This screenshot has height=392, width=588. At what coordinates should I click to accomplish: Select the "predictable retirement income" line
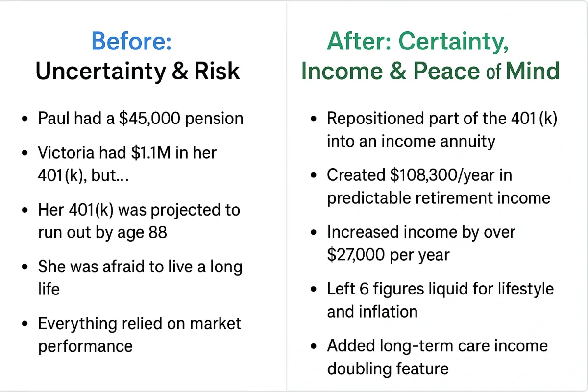point(439,198)
